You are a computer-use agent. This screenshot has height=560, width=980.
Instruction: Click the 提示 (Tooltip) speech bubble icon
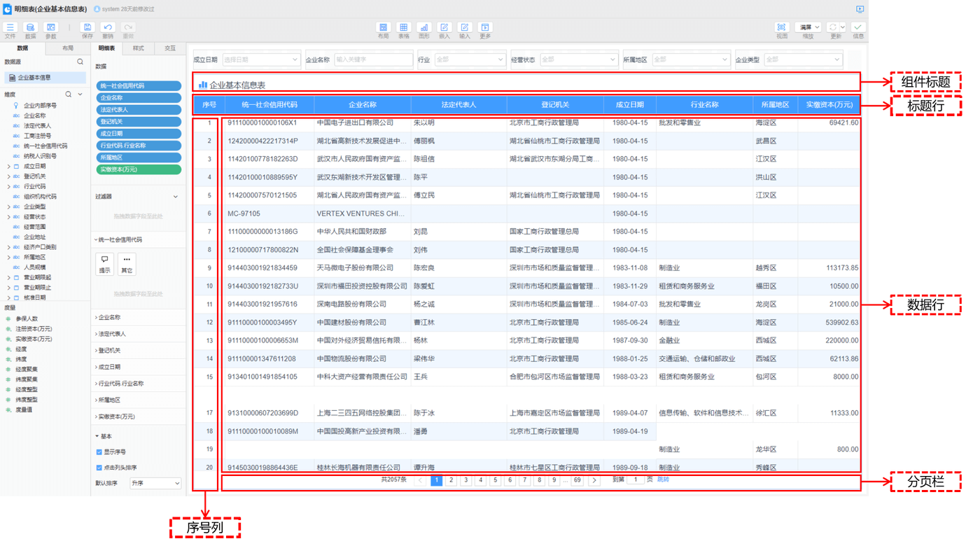[104, 263]
